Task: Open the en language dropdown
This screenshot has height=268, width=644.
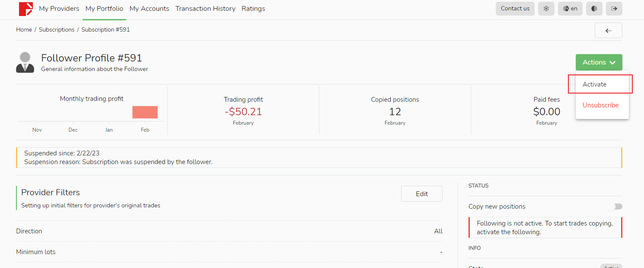Action: coord(570,9)
